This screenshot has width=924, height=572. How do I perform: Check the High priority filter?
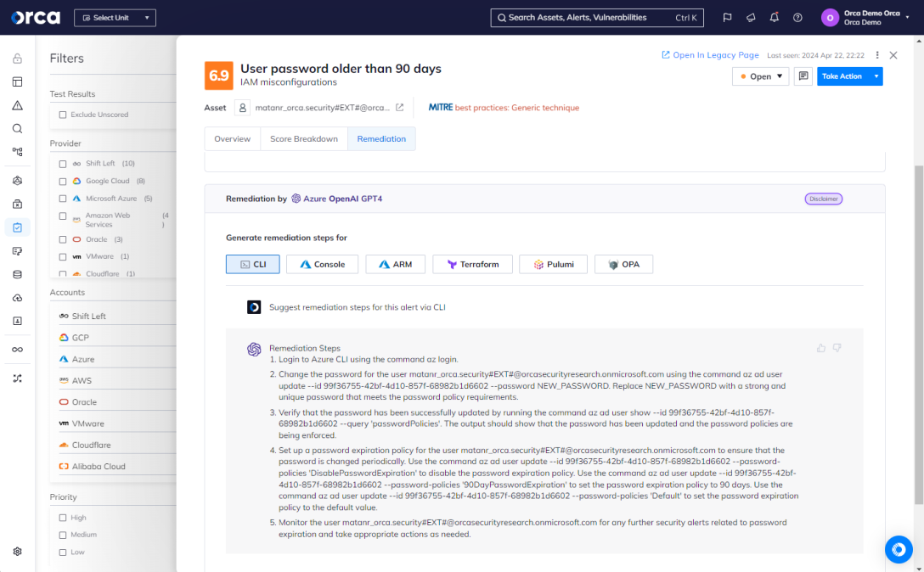(x=63, y=518)
